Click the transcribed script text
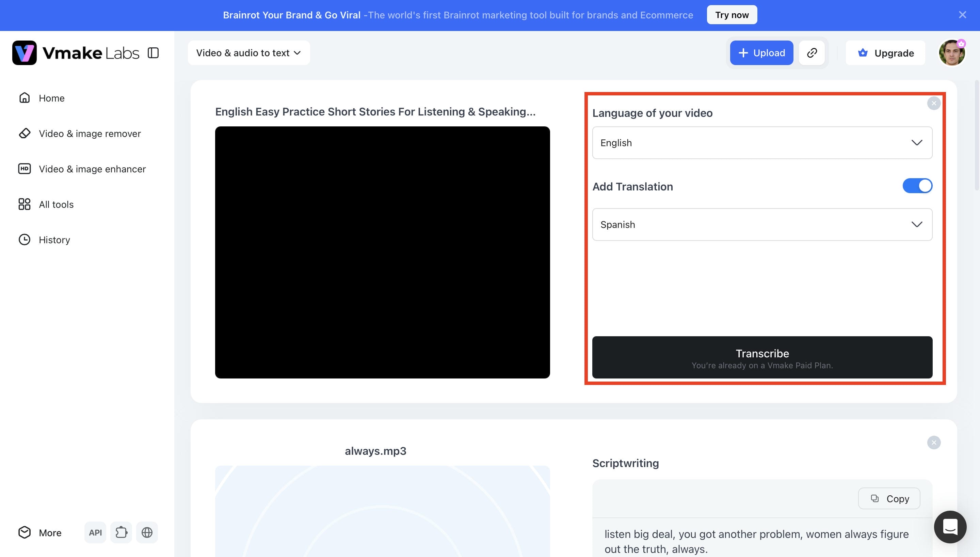 coord(756,542)
